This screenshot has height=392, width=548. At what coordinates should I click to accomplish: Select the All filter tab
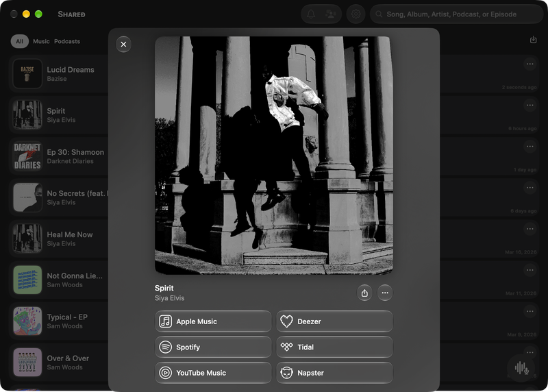(20, 41)
